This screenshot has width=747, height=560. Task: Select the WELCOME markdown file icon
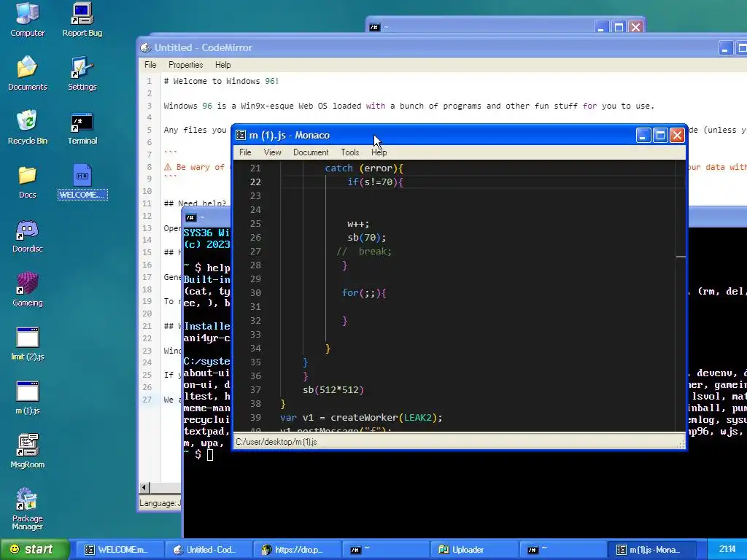82,181
